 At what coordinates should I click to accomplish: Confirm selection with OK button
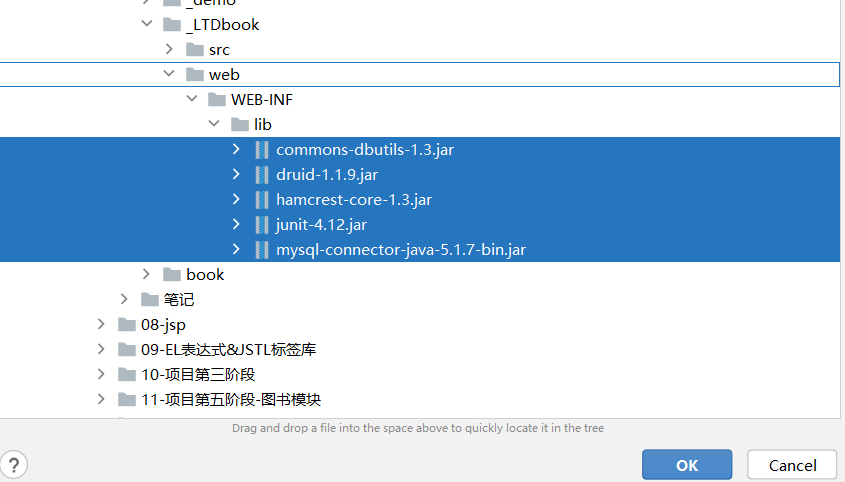687,465
